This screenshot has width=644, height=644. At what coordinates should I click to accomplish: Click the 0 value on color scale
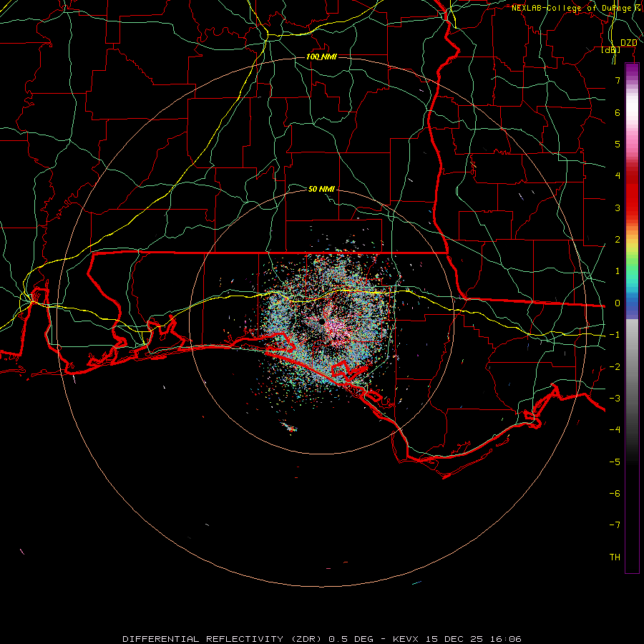pos(618,303)
